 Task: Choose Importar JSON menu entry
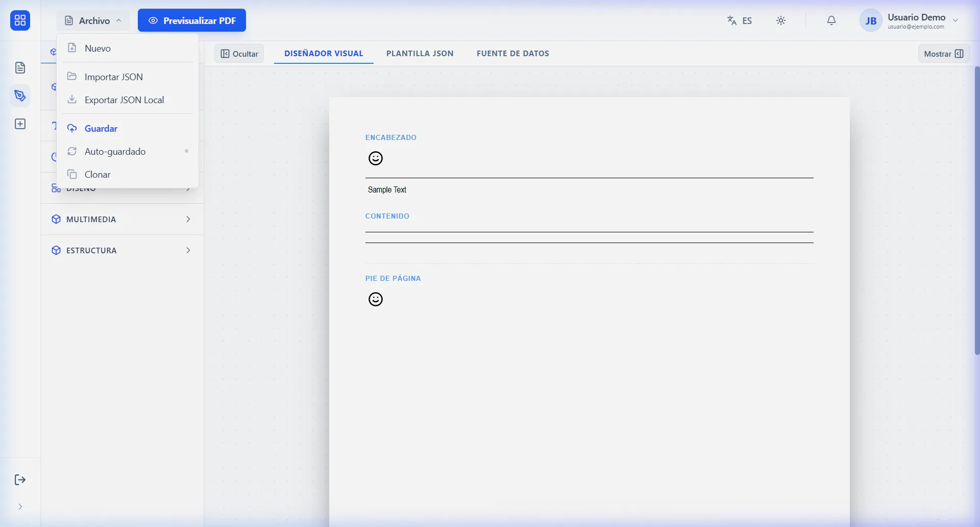point(128,77)
